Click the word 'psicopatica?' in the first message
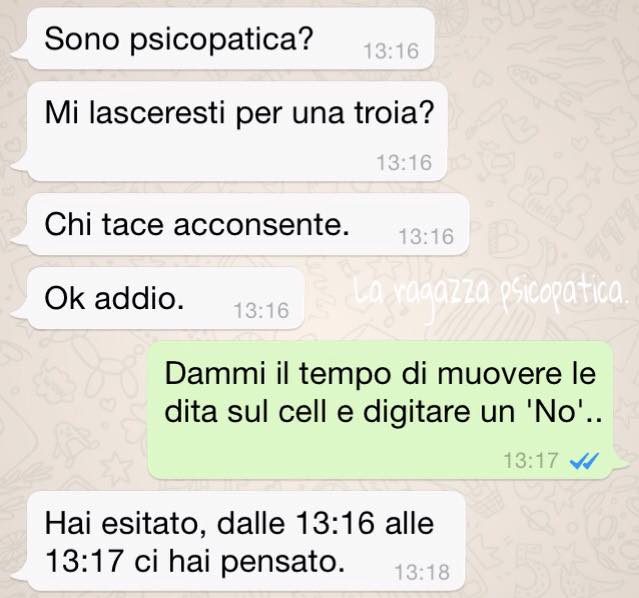Viewport: 639px width, 598px height. pos(222,40)
